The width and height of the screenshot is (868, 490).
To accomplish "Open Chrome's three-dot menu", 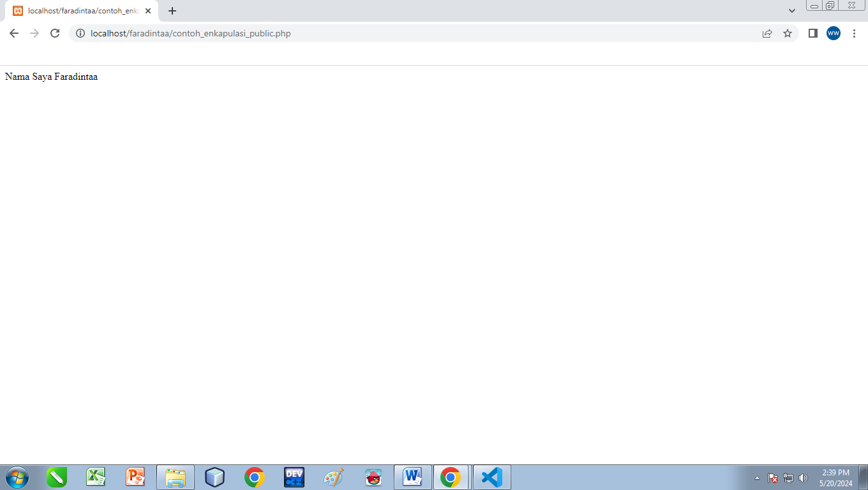I will (x=854, y=33).
